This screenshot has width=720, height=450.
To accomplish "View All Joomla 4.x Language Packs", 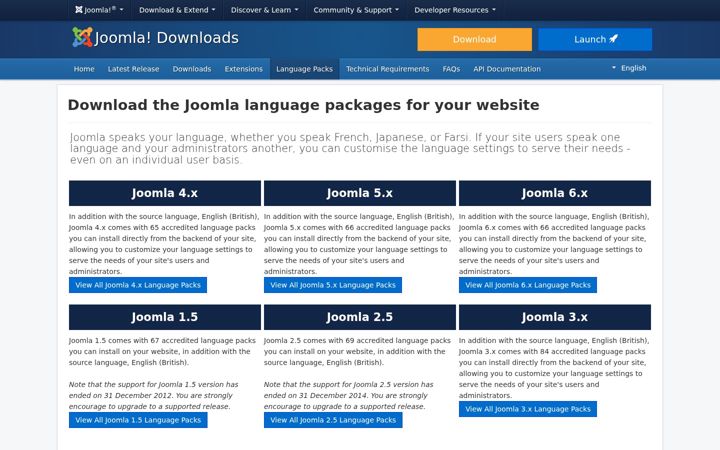I will [x=138, y=285].
